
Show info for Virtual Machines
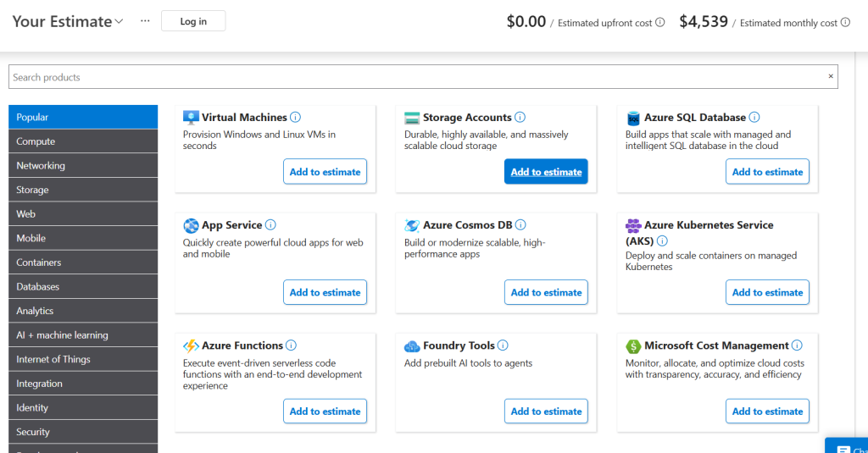(296, 117)
